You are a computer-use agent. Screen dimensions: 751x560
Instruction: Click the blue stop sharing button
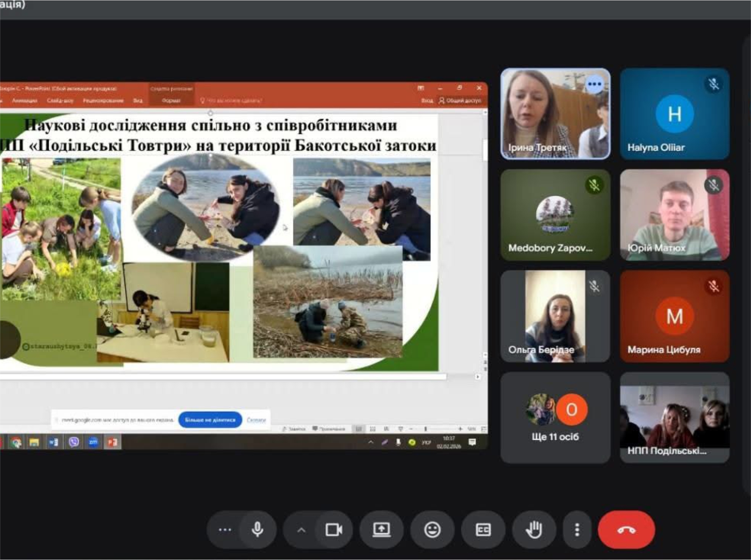(x=210, y=420)
